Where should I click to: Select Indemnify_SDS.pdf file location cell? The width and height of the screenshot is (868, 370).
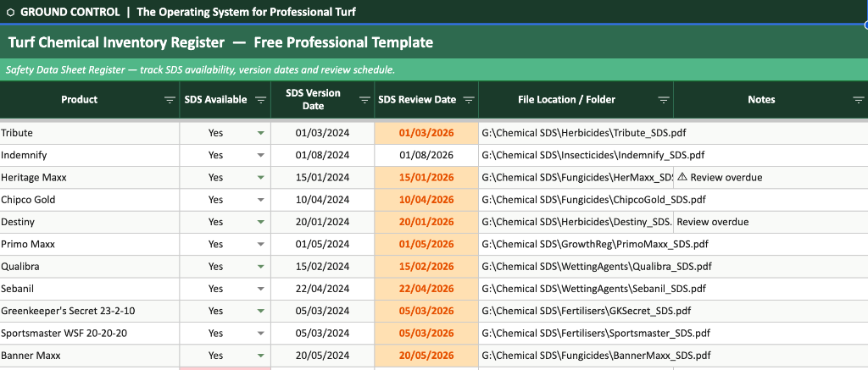click(x=576, y=156)
